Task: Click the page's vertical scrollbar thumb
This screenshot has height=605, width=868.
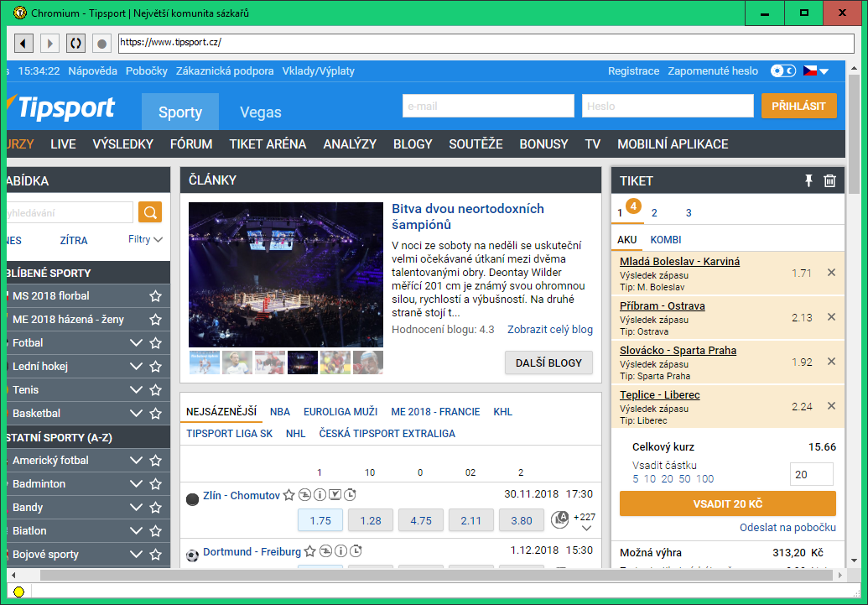Action: point(853,133)
